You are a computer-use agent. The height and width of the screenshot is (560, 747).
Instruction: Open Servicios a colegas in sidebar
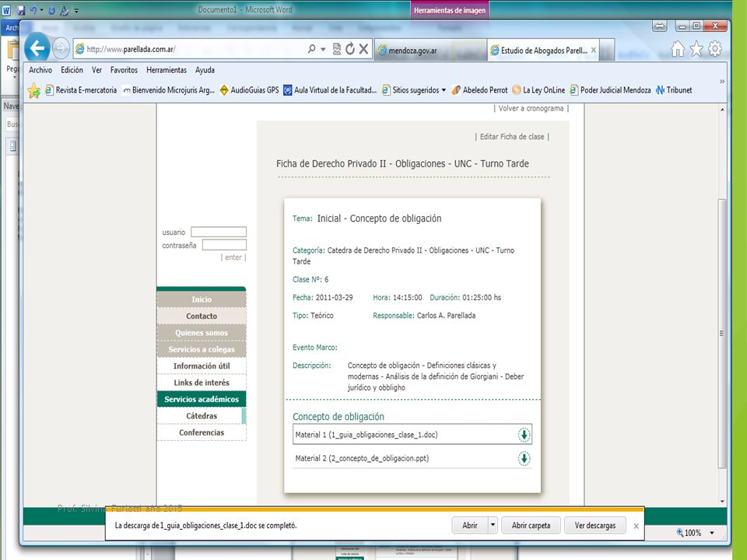[202, 349]
